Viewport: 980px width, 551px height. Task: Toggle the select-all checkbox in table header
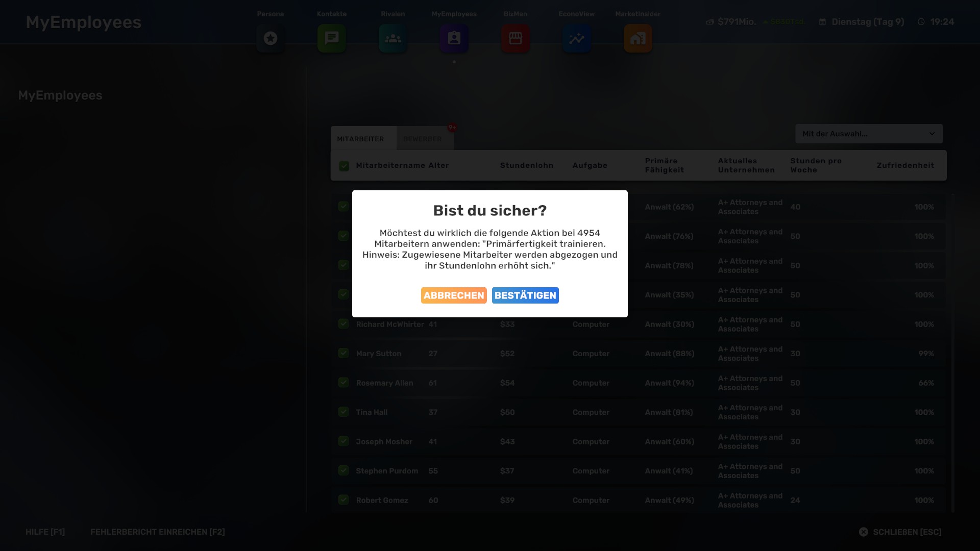[x=344, y=166]
